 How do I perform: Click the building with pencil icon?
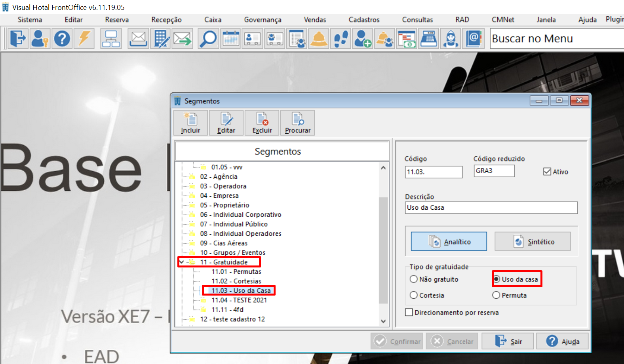[x=160, y=39]
